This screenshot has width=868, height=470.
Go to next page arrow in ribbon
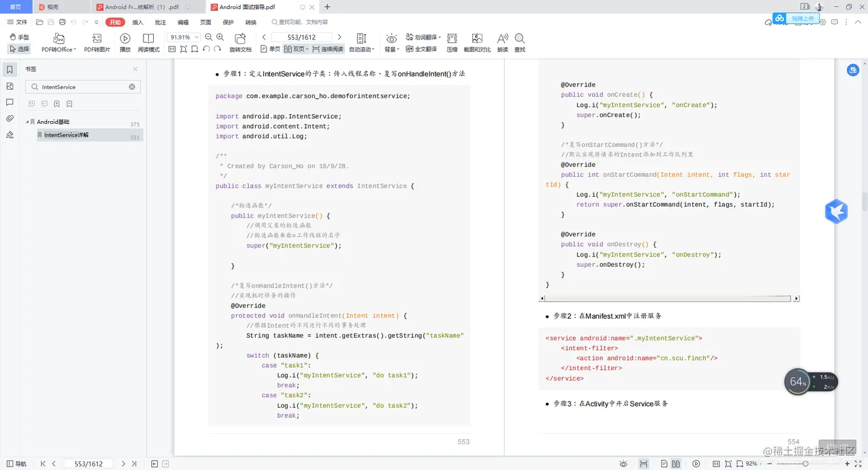(x=339, y=37)
